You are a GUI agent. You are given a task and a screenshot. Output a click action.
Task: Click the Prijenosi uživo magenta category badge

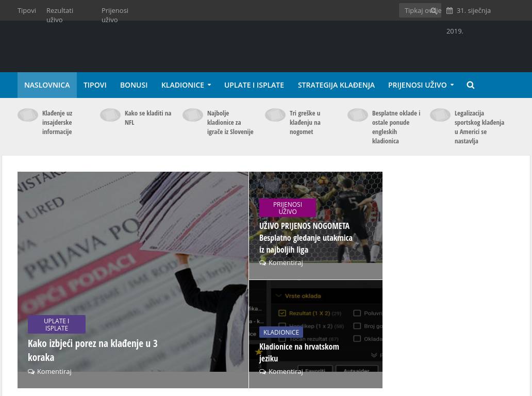click(288, 208)
